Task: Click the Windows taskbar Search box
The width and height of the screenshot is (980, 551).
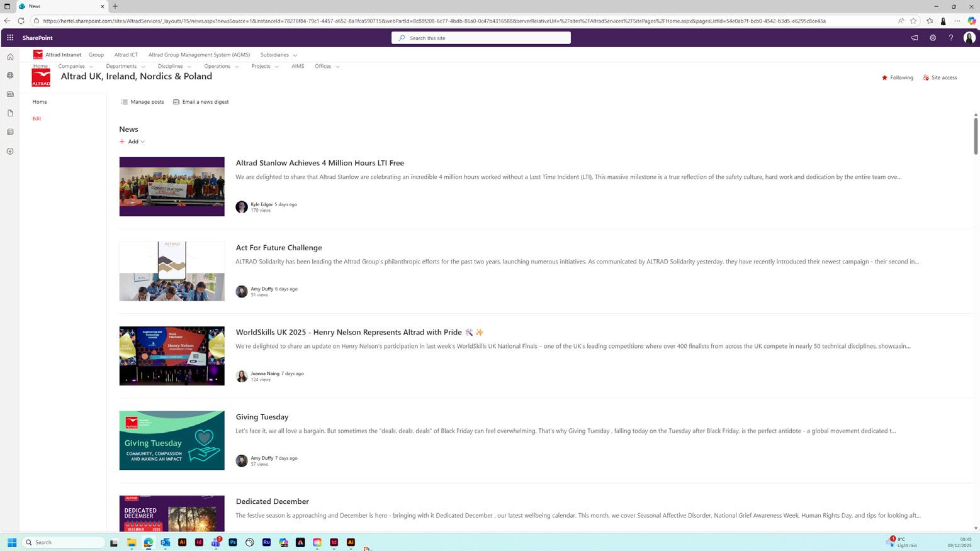Action: (x=64, y=542)
